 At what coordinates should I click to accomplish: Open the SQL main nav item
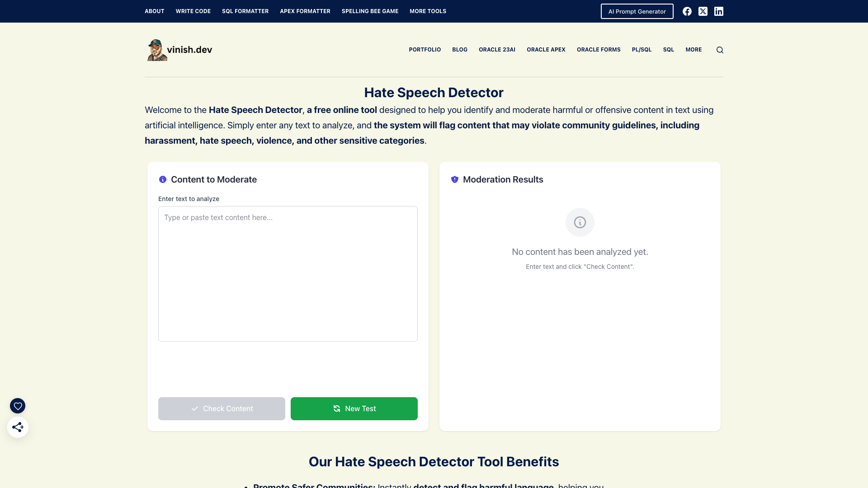[x=669, y=50]
